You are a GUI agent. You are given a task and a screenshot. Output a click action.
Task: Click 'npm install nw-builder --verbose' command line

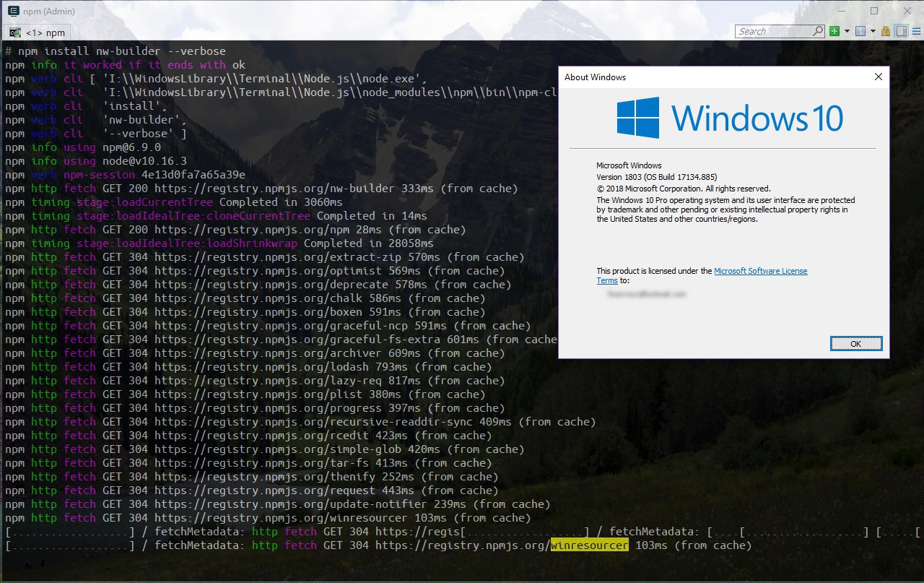click(x=122, y=51)
